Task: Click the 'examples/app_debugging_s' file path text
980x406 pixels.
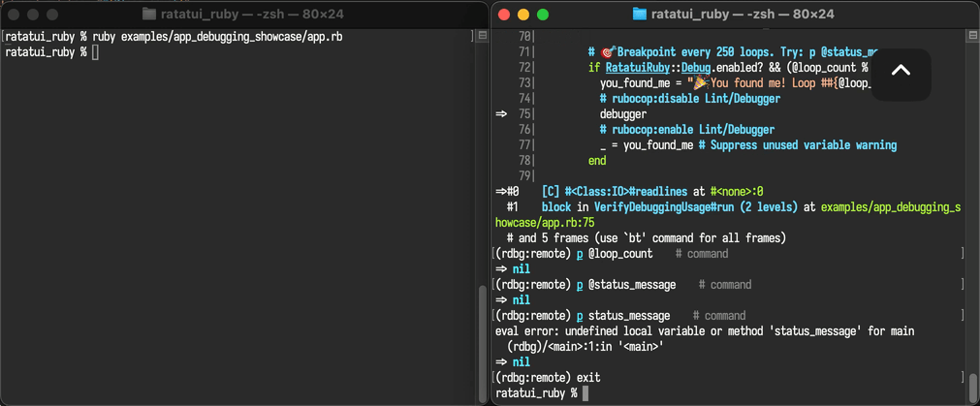Action: click(x=891, y=207)
